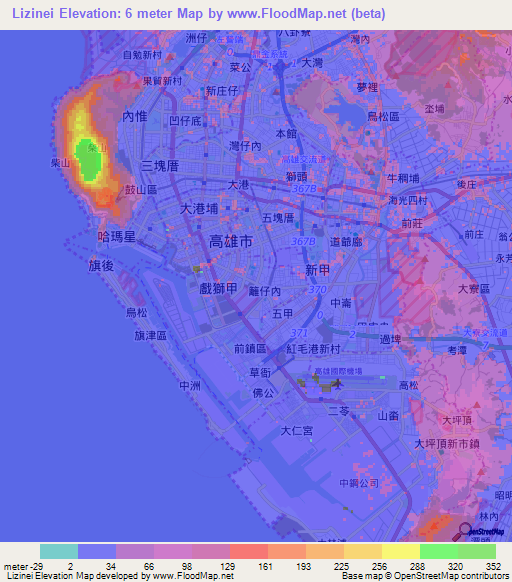Click the '129' legend value
Viewport: 512px width, 582px height.
pyautogui.click(x=227, y=567)
